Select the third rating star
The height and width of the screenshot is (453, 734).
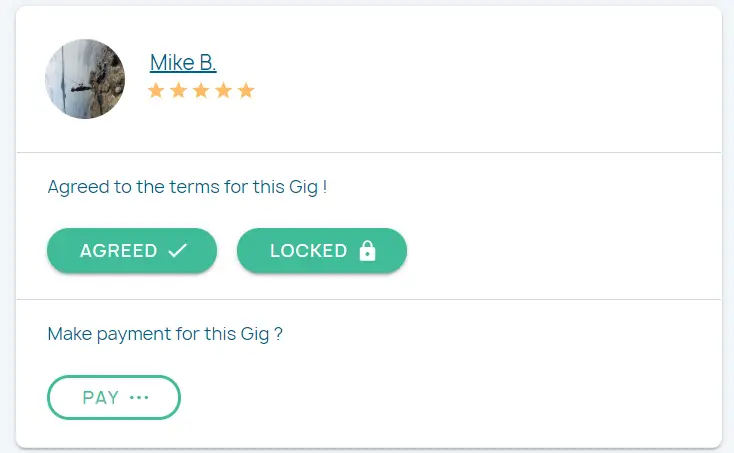(201, 91)
